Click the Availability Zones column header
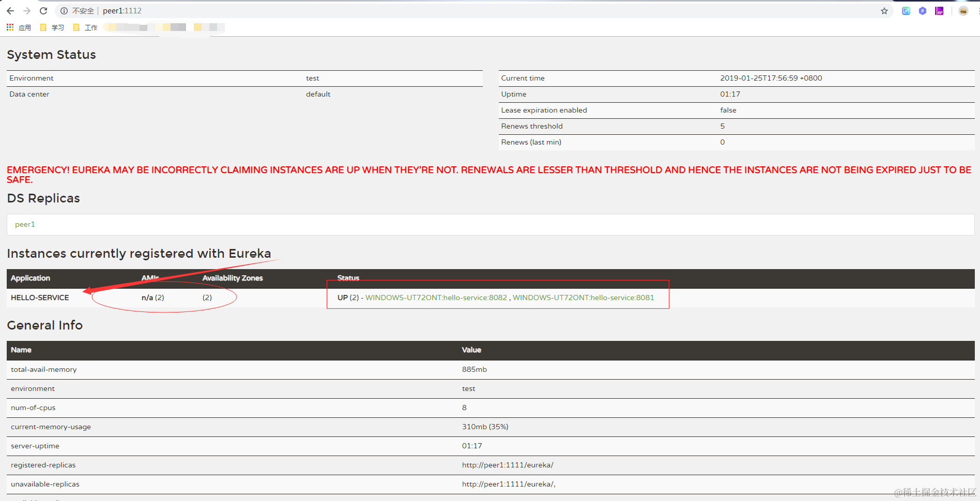The width and height of the screenshot is (980, 501). tap(233, 278)
